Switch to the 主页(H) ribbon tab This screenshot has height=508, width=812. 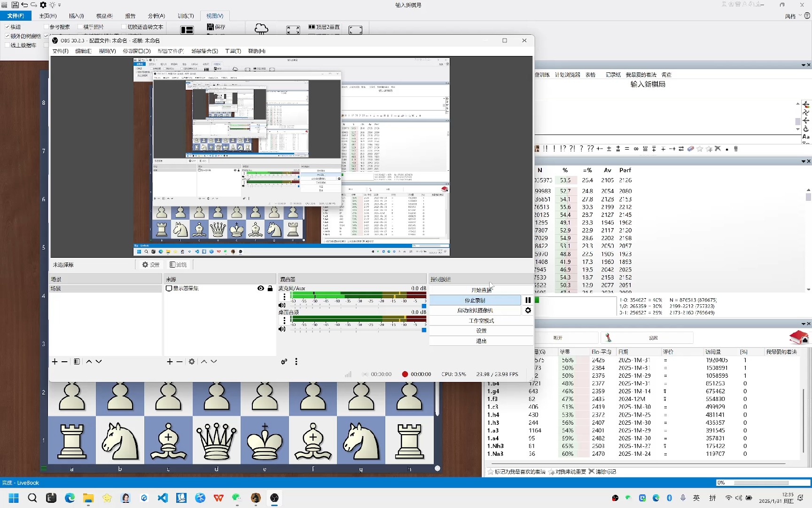click(48, 16)
